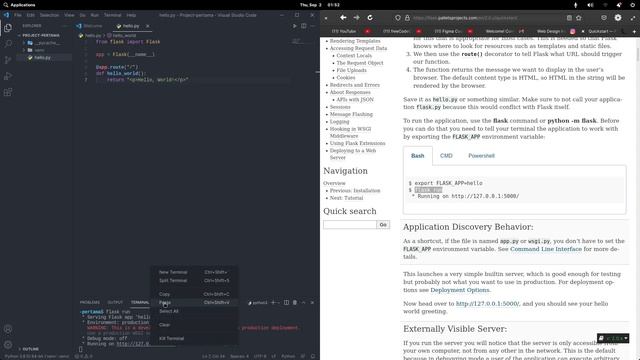This screenshot has height=360, width=640.
Task: Open the new-terminal dropdown arrow beside the plus
Action: coord(278,302)
